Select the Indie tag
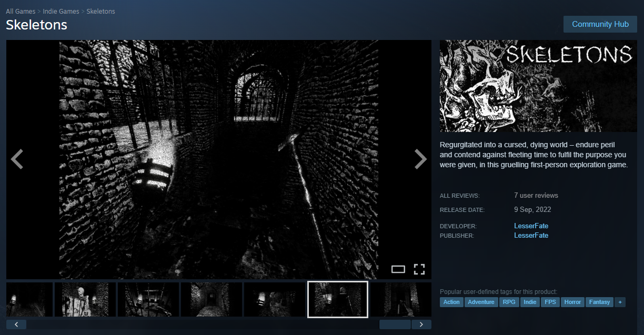 point(530,302)
